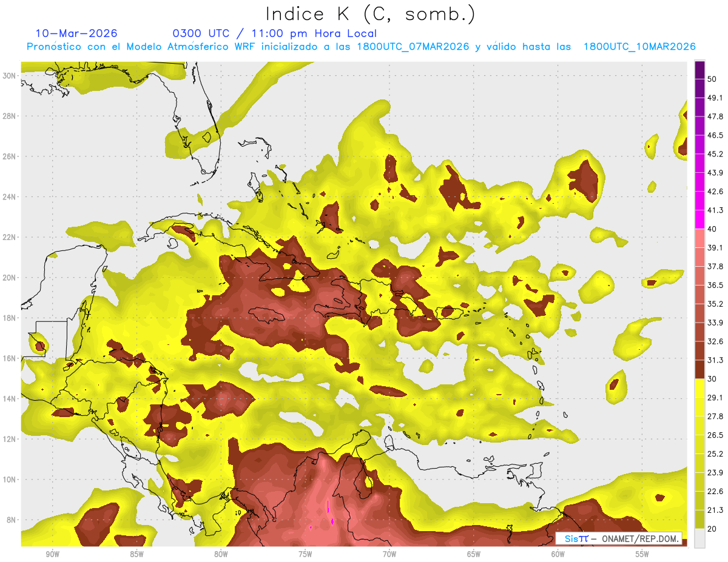Click the '18N' latitude axis label
728x562 pixels.
click(9, 318)
